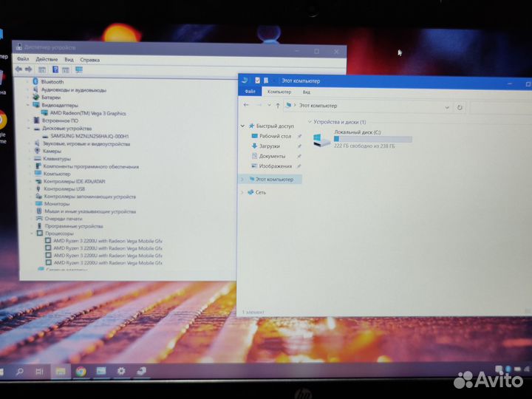
Task: Click the Explorer search input field
Action: point(495,107)
